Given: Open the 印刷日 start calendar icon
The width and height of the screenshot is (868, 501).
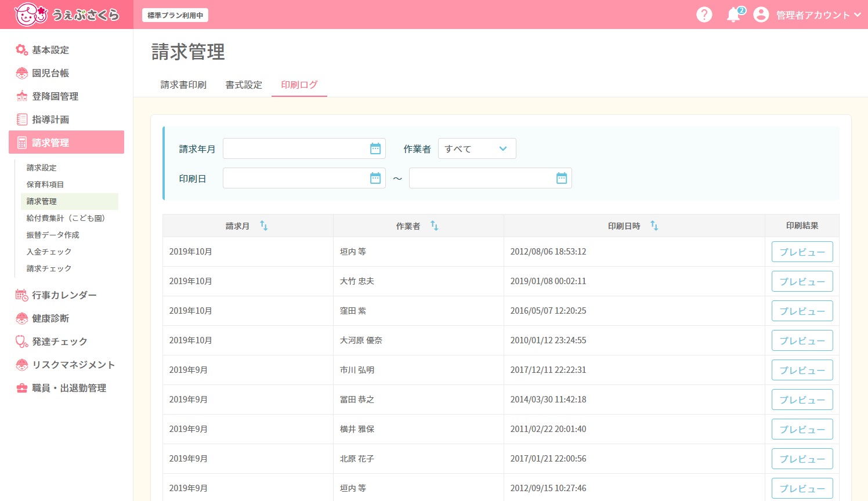Looking at the screenshot, I should pyautogui.click(x=375, y=178).
